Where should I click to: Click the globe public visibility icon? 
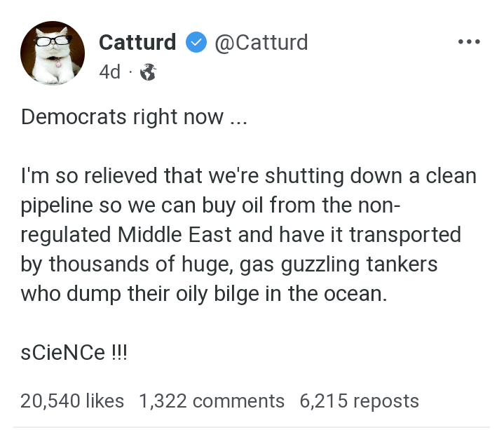pyautogui.click(x=148, y=72)
